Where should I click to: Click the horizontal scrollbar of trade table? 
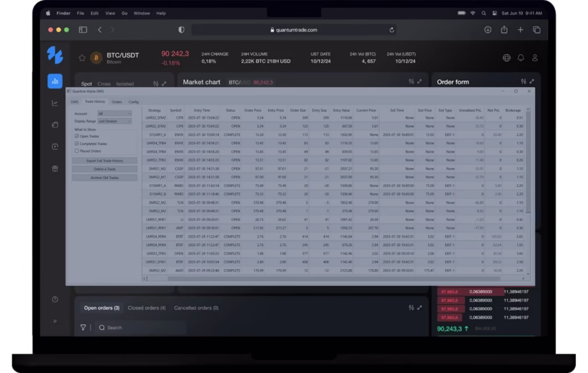tap(334, 278)
